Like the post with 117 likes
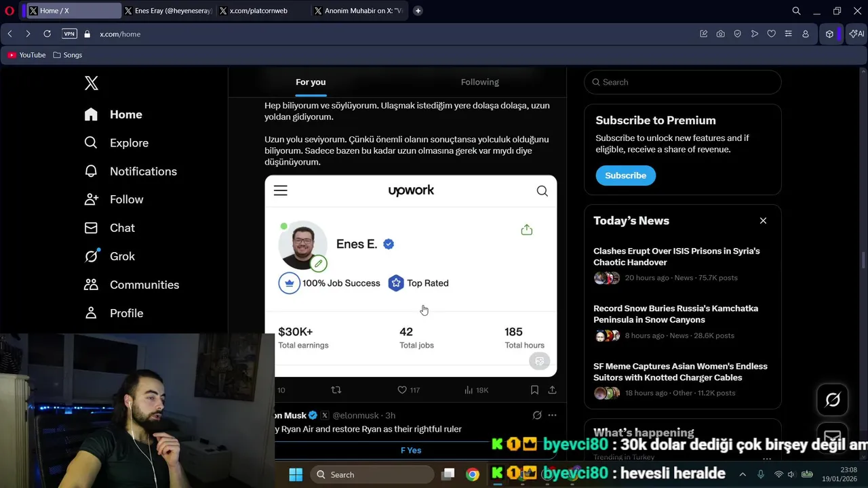This screenshot has width=868, height=488. pyautogui.click(x=408, y=390)
